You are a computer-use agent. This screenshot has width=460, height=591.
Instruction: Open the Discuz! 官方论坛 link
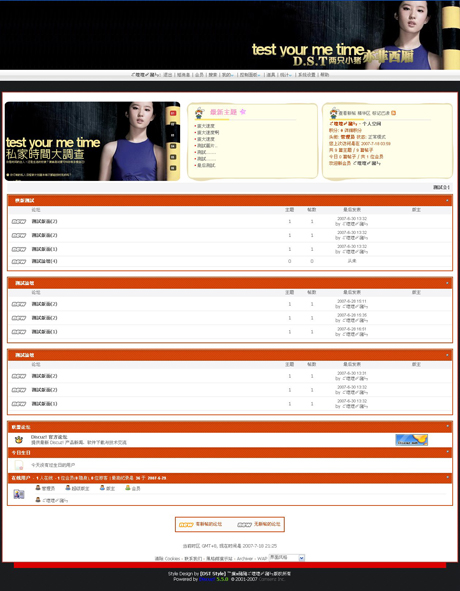(49, 437)
